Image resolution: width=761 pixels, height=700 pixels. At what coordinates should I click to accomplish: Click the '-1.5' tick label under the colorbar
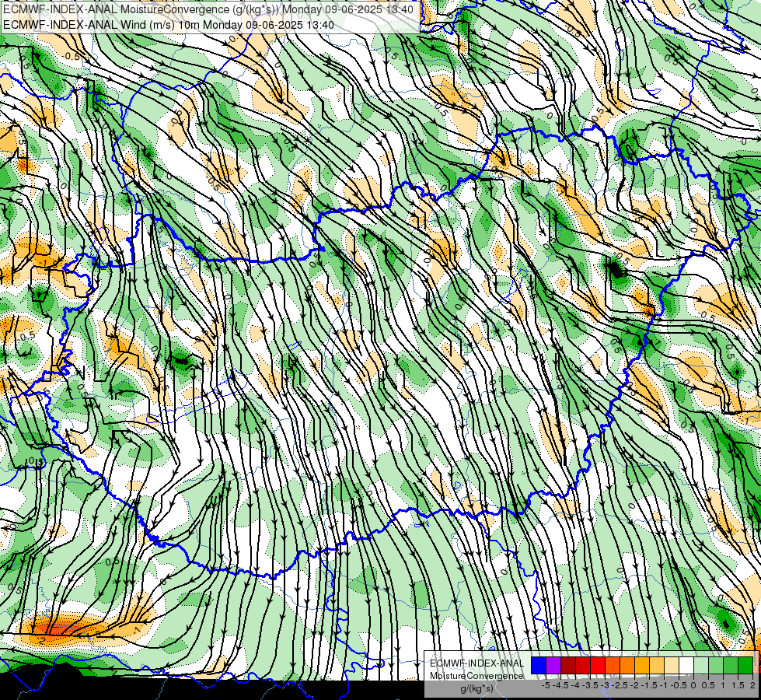[649, 685]
